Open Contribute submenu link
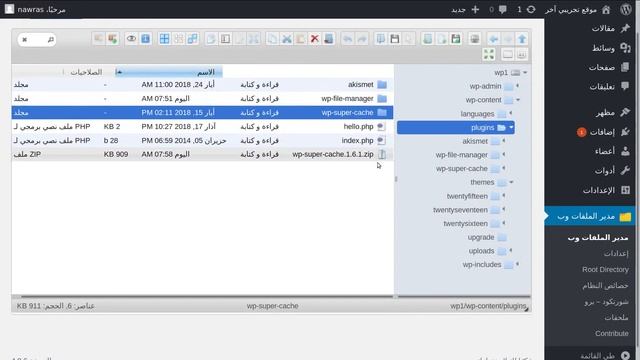The height and width of the screenshot is (360, 640). pos(611,333)
